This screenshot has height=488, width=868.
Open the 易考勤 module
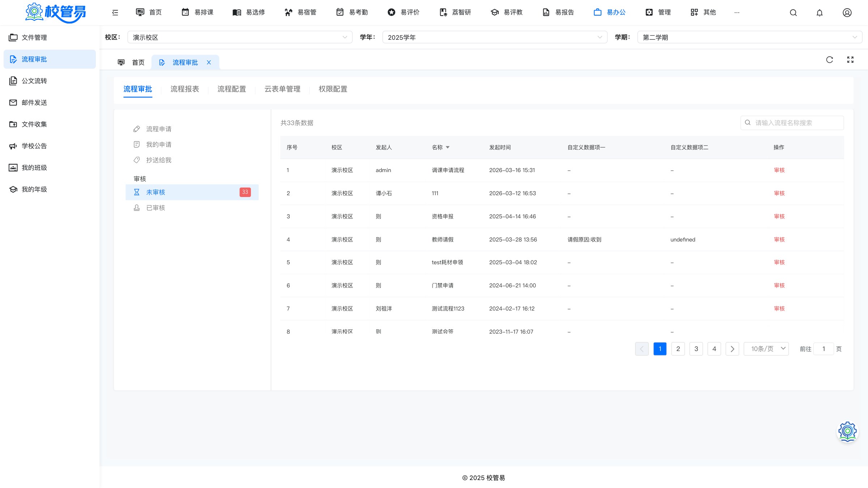coord(352,12)
